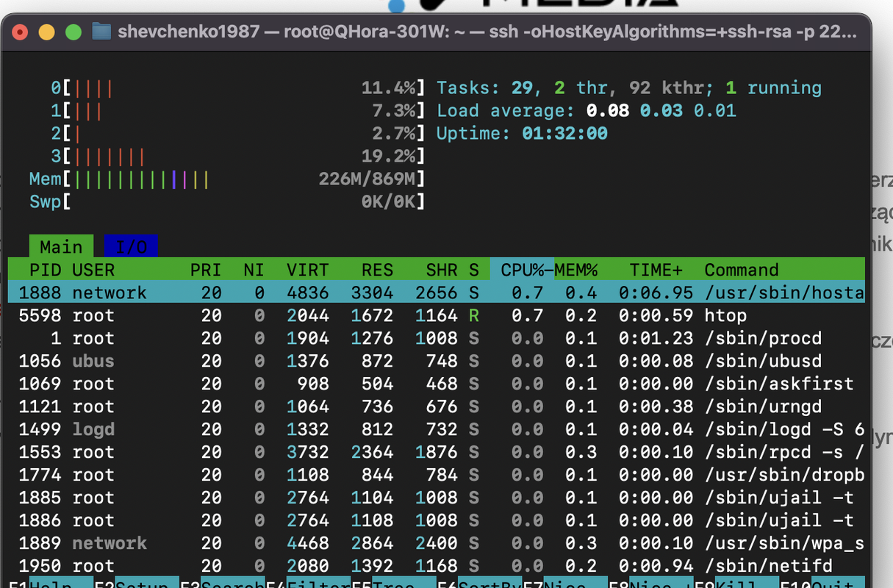Select the /sbin/procd process row
The height and width of the screenshot is (588, 893).
437,338
